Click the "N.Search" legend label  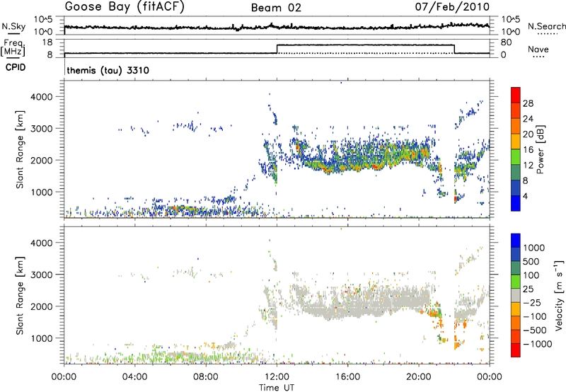[x=546, y=26]
